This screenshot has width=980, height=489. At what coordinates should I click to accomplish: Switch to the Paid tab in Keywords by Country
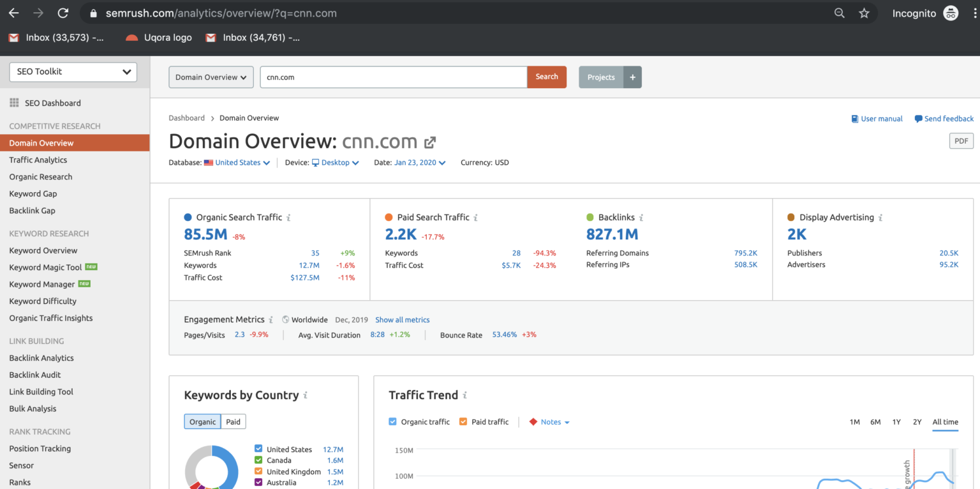234,421
